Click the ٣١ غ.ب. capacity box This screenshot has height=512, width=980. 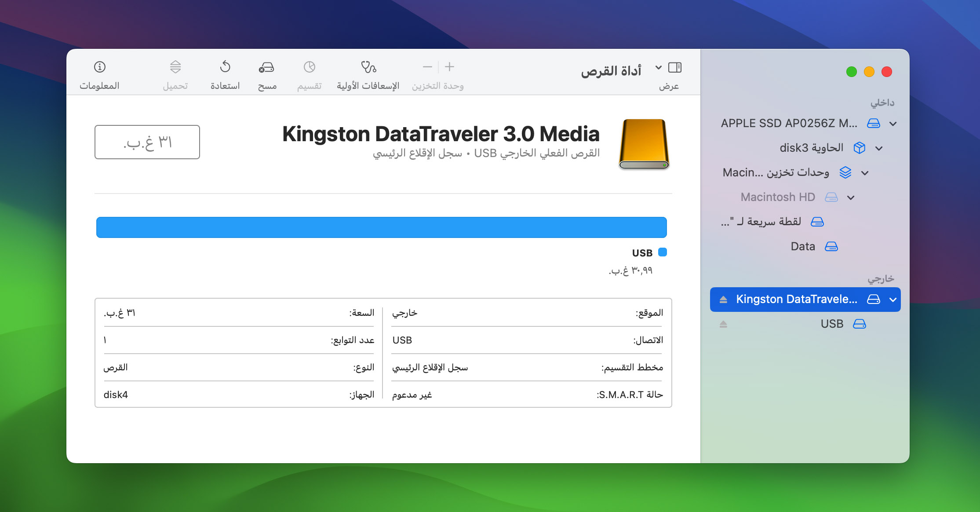[147, 142]
